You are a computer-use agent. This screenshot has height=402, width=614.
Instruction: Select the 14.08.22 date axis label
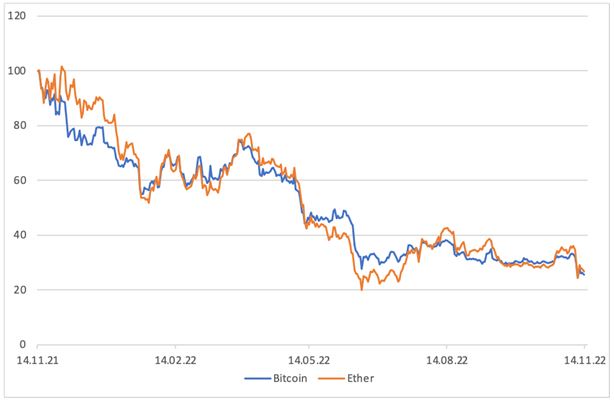click(x=448, y=358)
